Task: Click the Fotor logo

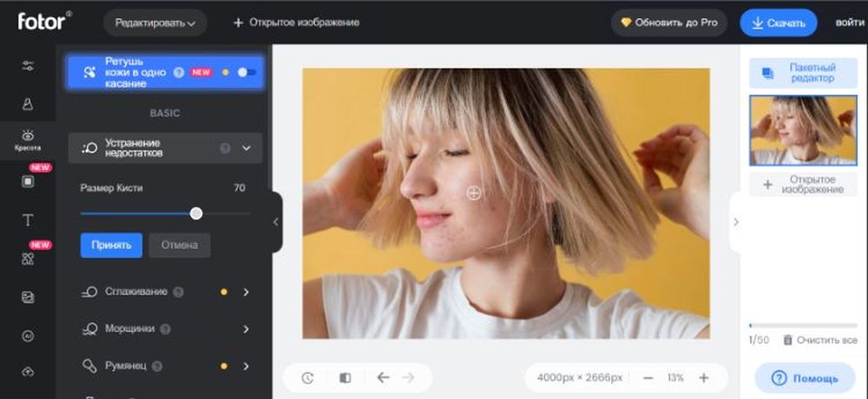Action: coord(44,21)
